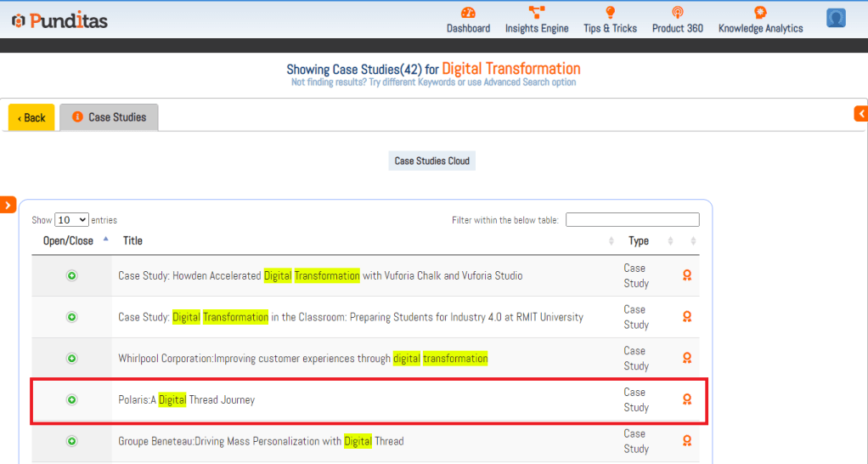Sort table by the Title column header
The height and width of the screenshot is (464, 868).
pos(132,240)
